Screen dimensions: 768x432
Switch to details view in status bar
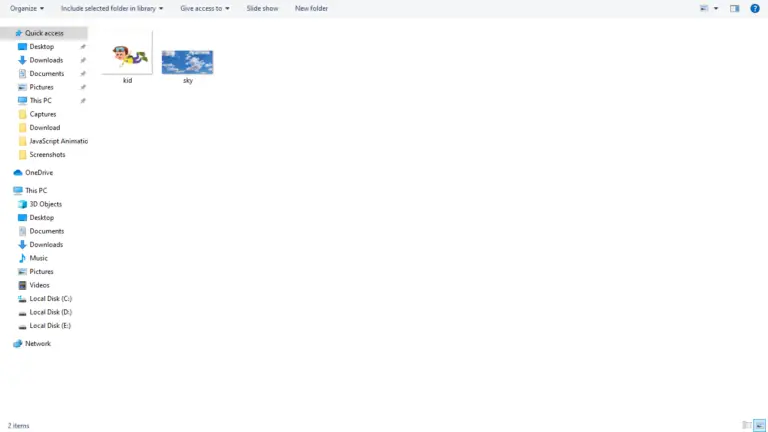click(747, 425)
